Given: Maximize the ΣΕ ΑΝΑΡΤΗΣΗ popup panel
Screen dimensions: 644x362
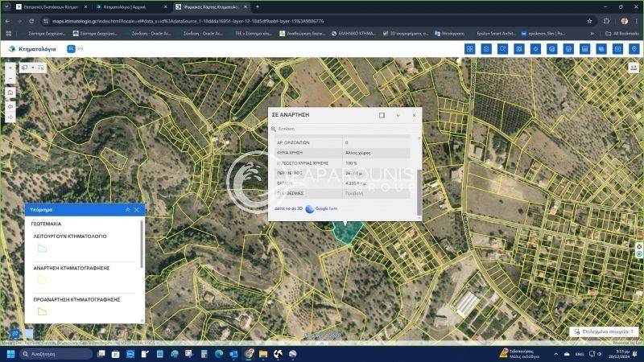Looking at the screenshot, I should [x=382, y=115].
